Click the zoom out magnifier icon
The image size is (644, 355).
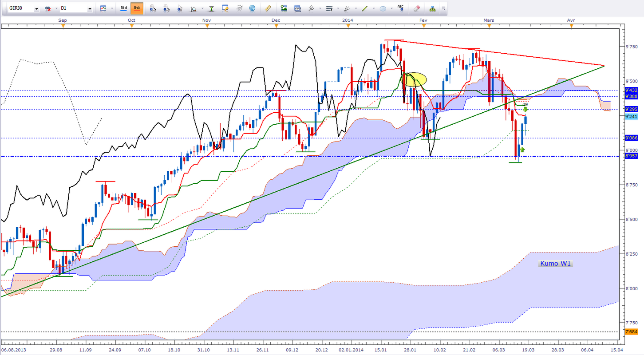[166, 8]
